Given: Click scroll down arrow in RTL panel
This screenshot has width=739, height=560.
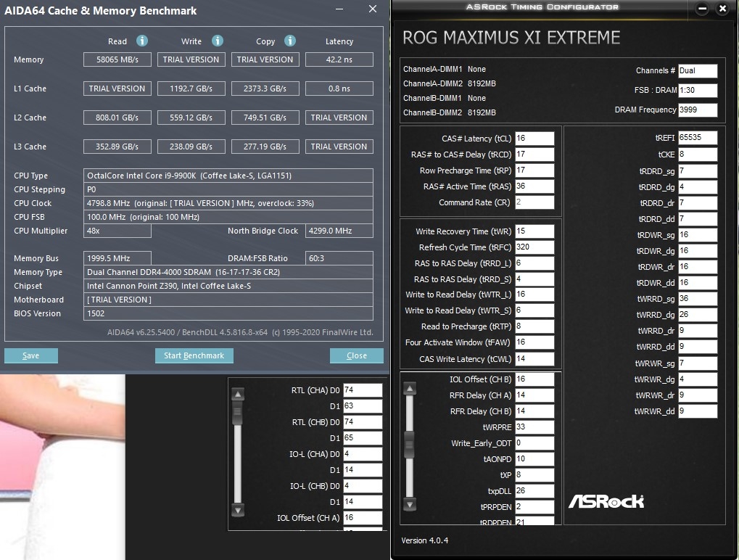Looking at the screenshot, I should pyautogui.click(x=238, y=511).
